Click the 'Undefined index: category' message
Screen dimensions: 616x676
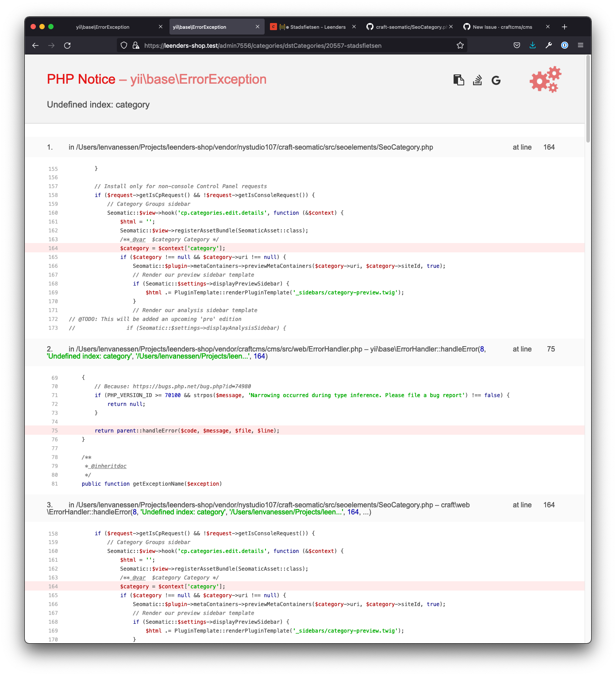98,104
